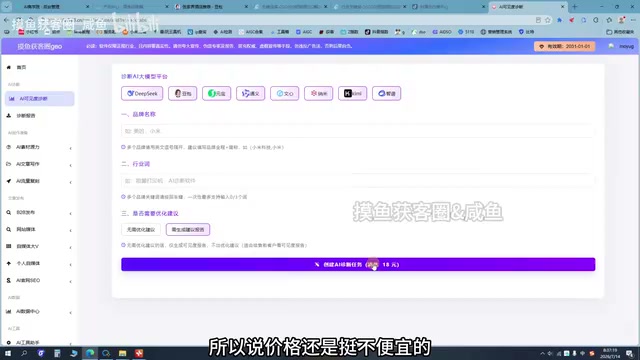Viewport: 640px width, 360px height.
Task: Open 首页 in the sidebar
Action: coord(21,67)
